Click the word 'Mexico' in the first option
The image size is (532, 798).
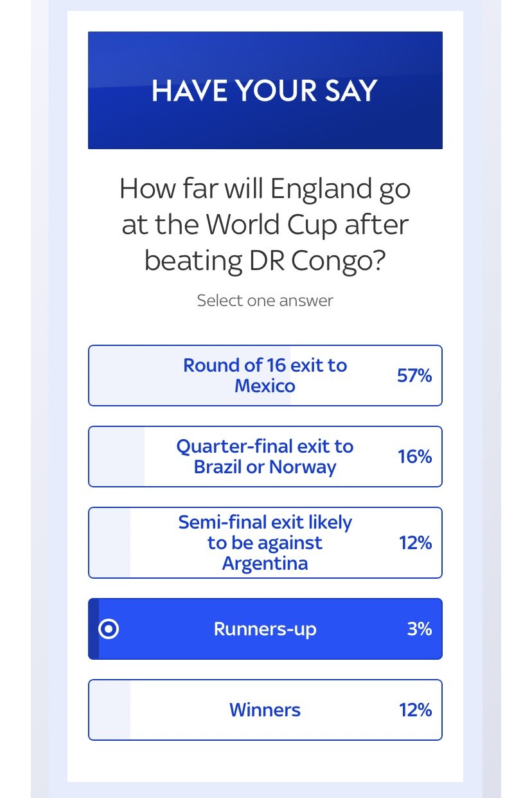[265, 386]
